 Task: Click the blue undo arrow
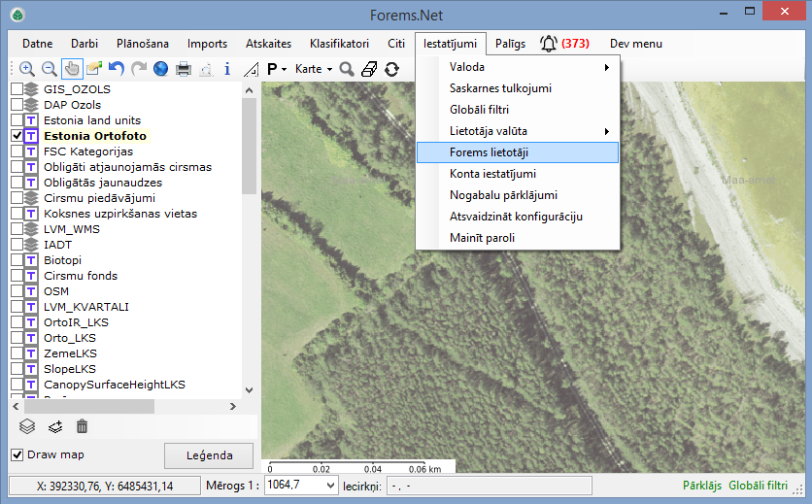point(117,69)
